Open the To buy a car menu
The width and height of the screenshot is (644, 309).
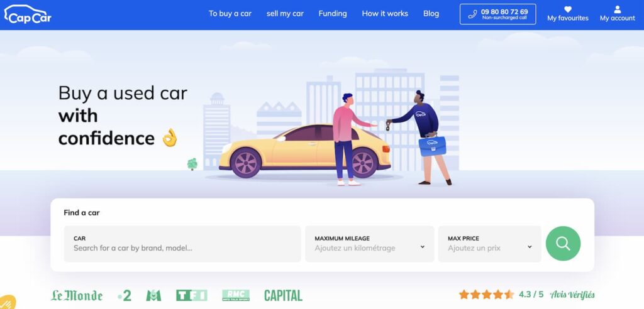pos(230,14)
